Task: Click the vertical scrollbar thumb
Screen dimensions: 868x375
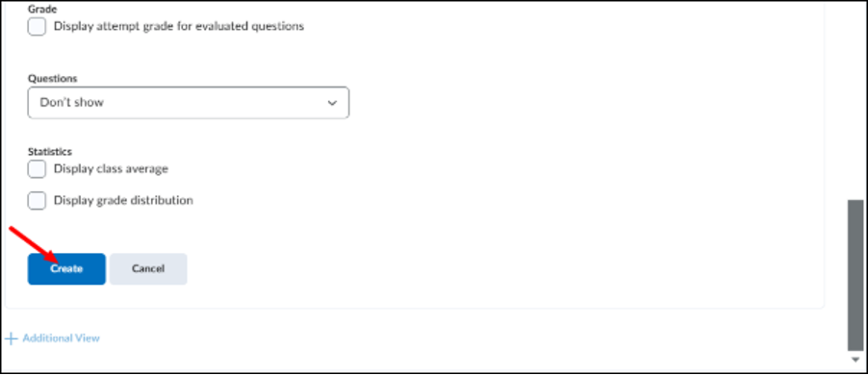Action: point(855,275)
